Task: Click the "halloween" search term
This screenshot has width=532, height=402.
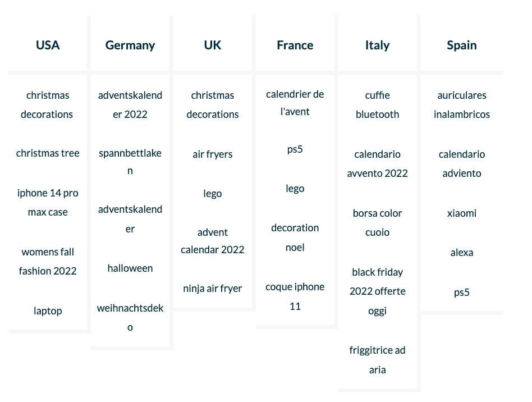Action: tap(130, 268)
